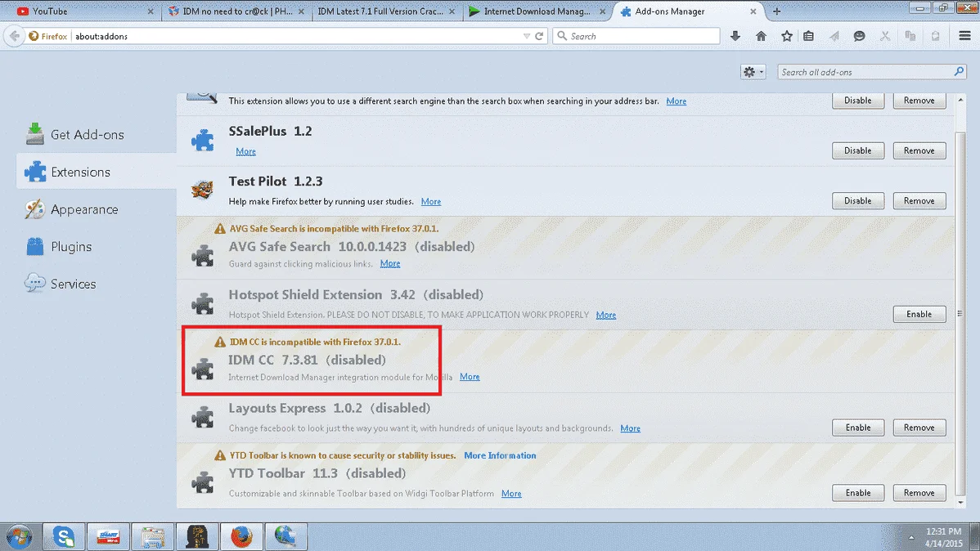Open More link for YTD Toolbar

tap(511, 494)
